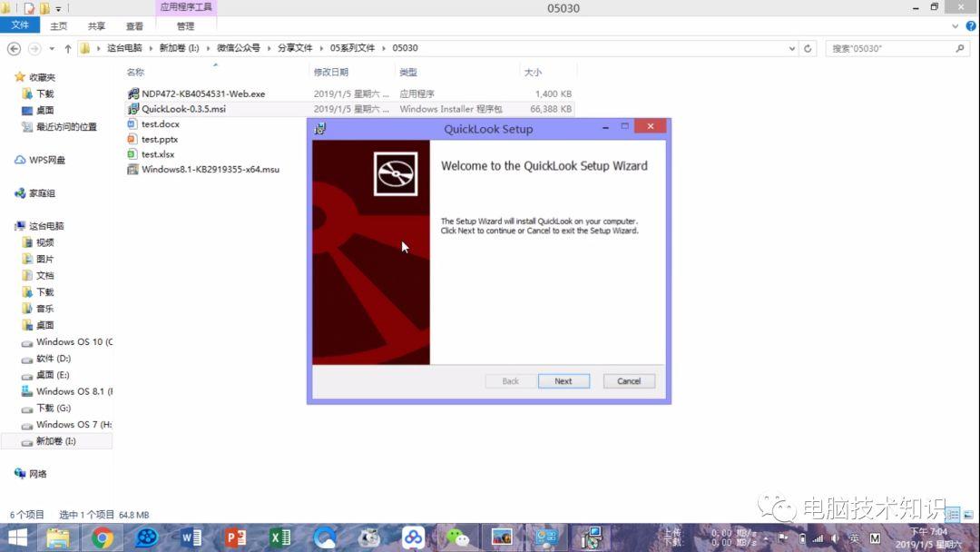This screenshot has height=552, width=980.
Task: Switch to the 查看 ribbon tab
Action: (x=134, y=26)
